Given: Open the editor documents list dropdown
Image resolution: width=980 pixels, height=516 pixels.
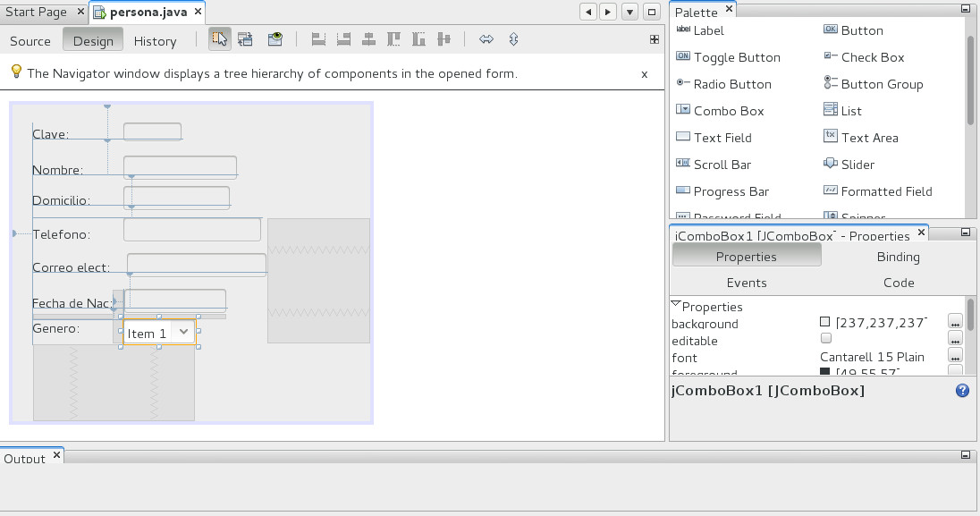Looking at the screenshot, I should click(x=629, y=12).
